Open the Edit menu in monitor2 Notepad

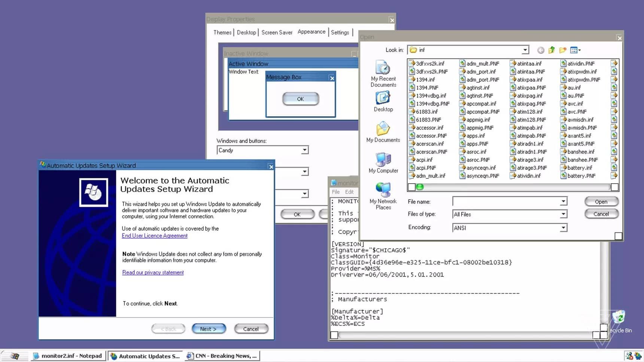click(x=349, y=191)
